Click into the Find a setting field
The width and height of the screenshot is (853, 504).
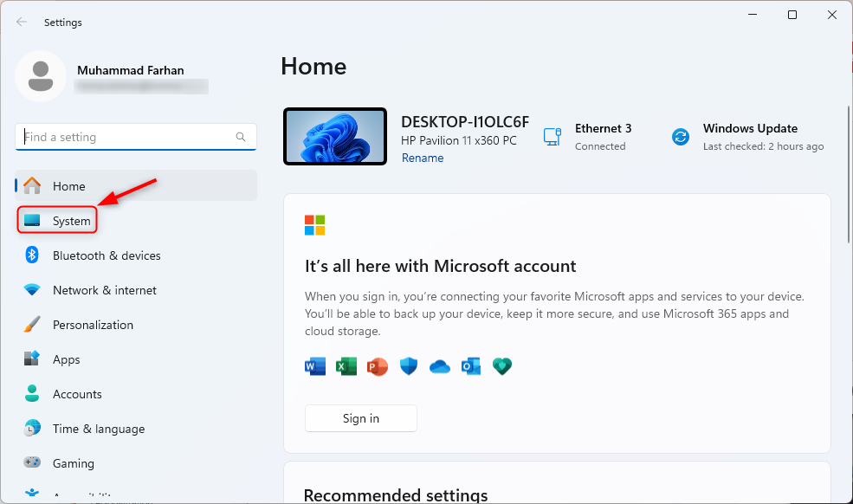click(x=136, y=137)
